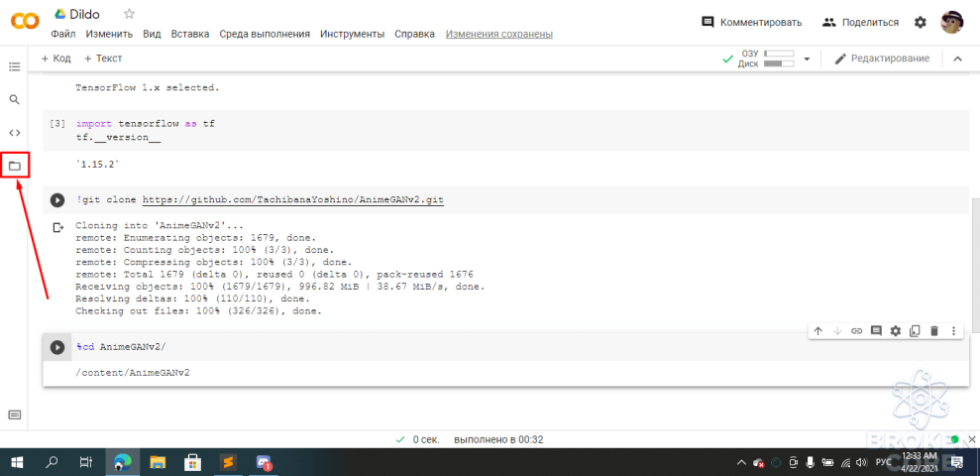Add a new code cell with + Код
The width and height of the screenshot is (980, 476).
55,59
